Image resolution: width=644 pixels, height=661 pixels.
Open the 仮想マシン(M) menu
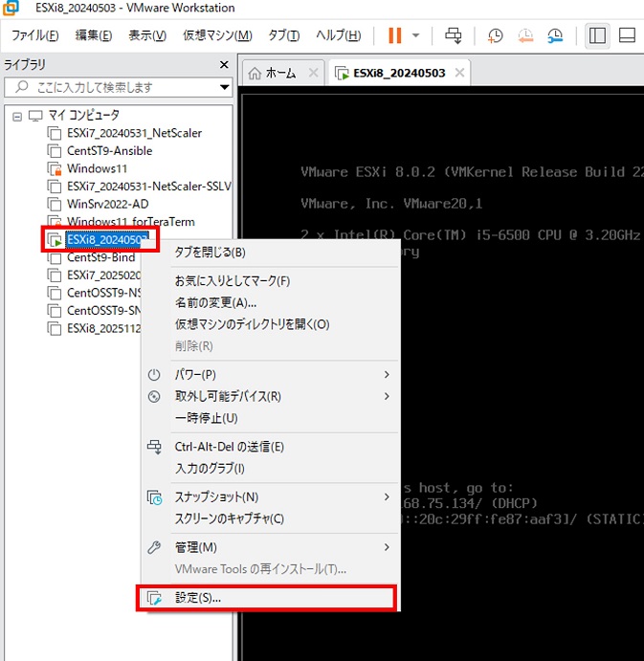pyautogui.click(x=217, y=35)
